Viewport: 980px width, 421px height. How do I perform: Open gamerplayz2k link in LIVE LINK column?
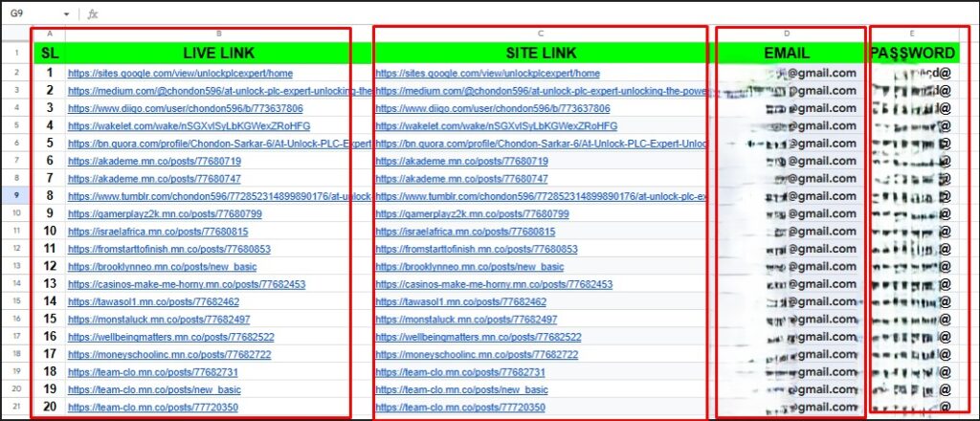click(165, 213)
